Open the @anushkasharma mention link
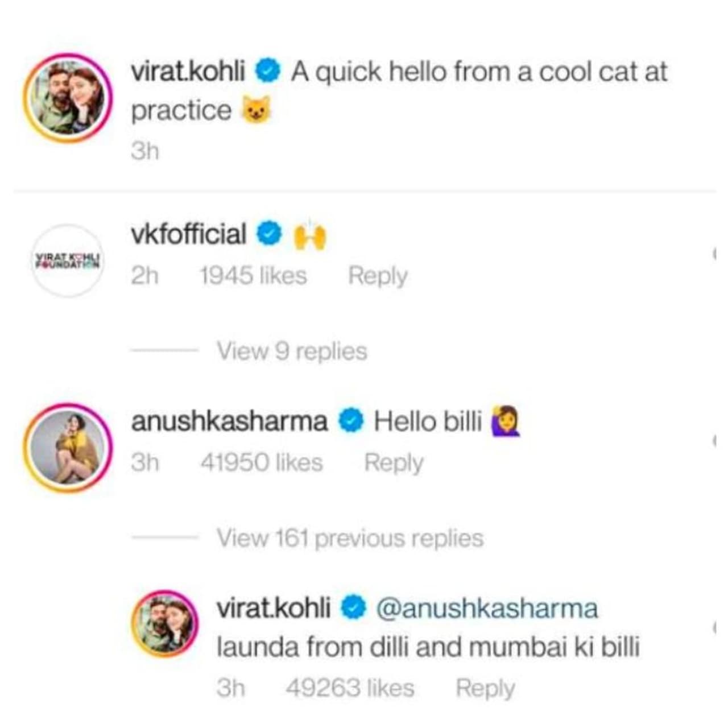 click(487, 609)
